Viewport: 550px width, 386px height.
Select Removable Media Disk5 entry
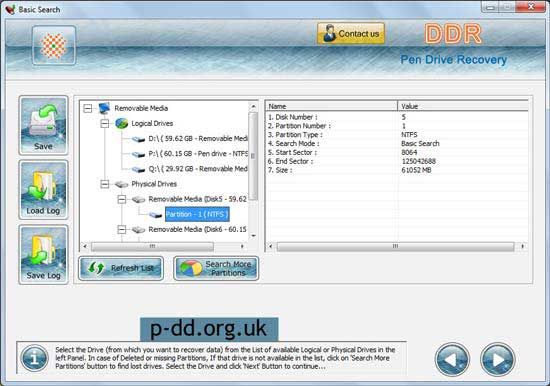(197, 199)
